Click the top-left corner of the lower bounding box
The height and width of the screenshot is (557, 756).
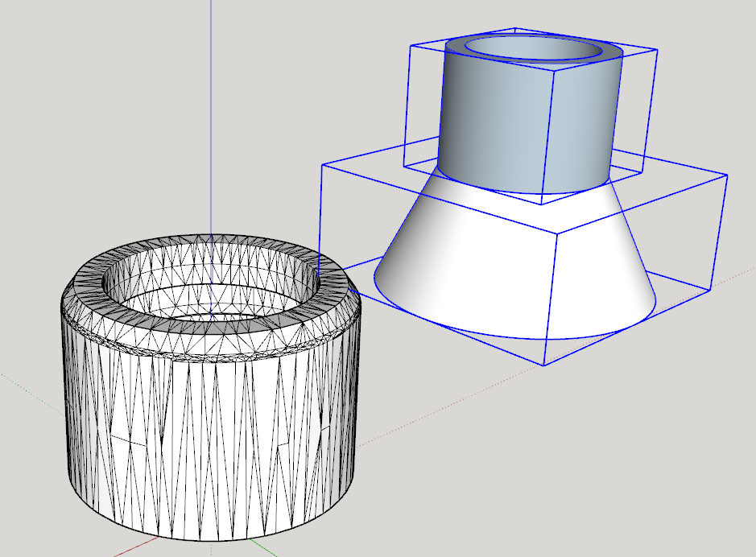point(322,165)
